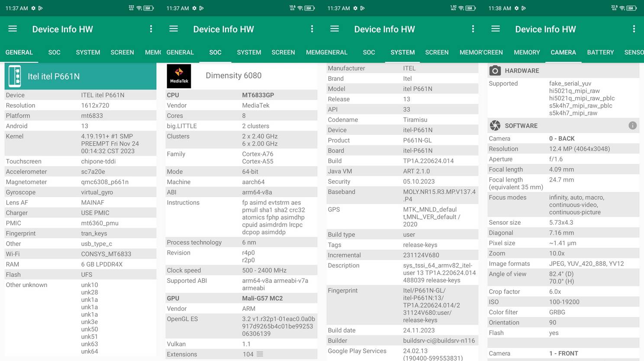The image size is (644, 361).
Task: Tap Wi-Fi status icon on CAMERA screen
Action: point(622,8)
